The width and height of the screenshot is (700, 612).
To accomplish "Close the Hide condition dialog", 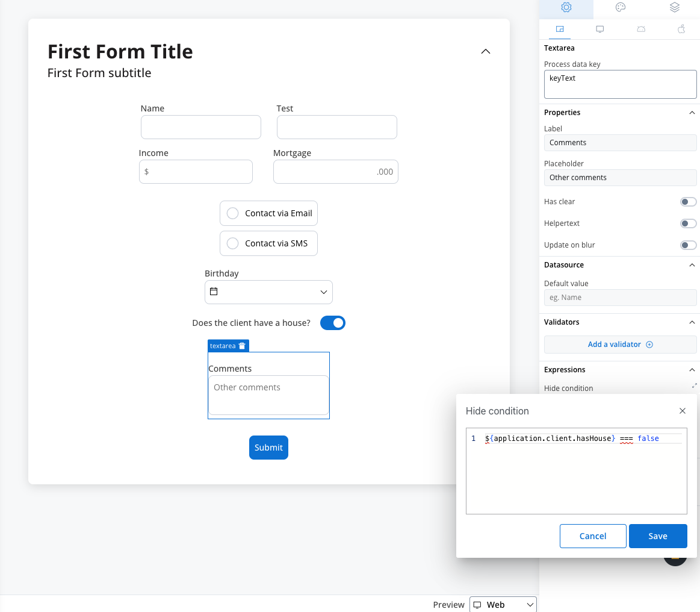I will point(682,411).
